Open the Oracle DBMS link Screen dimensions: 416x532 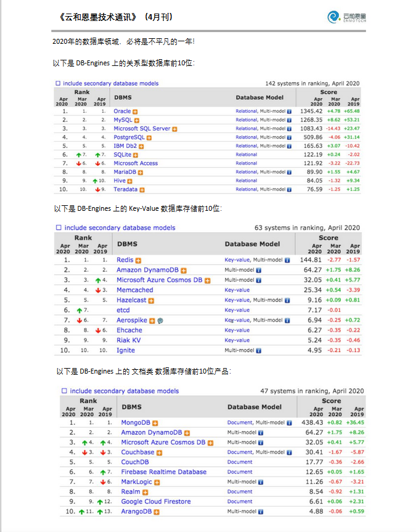coord(122,112)
